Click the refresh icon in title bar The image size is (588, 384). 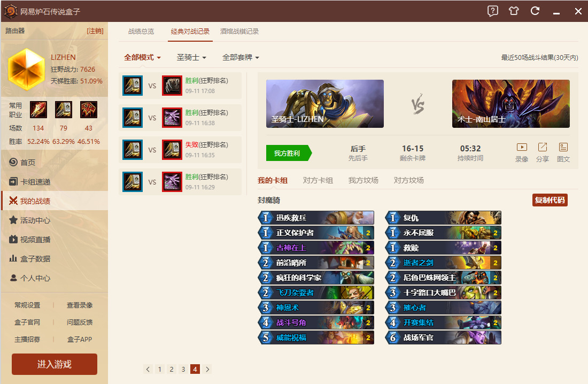coord(535,11)
